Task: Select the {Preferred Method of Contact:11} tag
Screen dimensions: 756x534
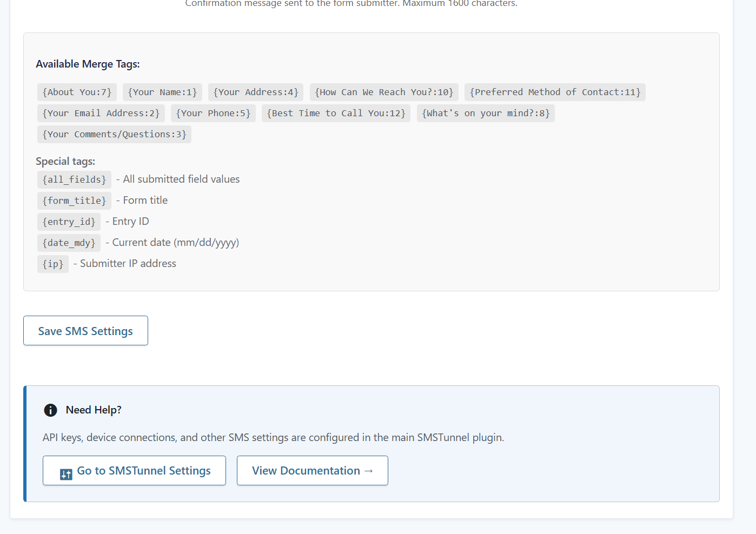Action: tap(555, 92)
